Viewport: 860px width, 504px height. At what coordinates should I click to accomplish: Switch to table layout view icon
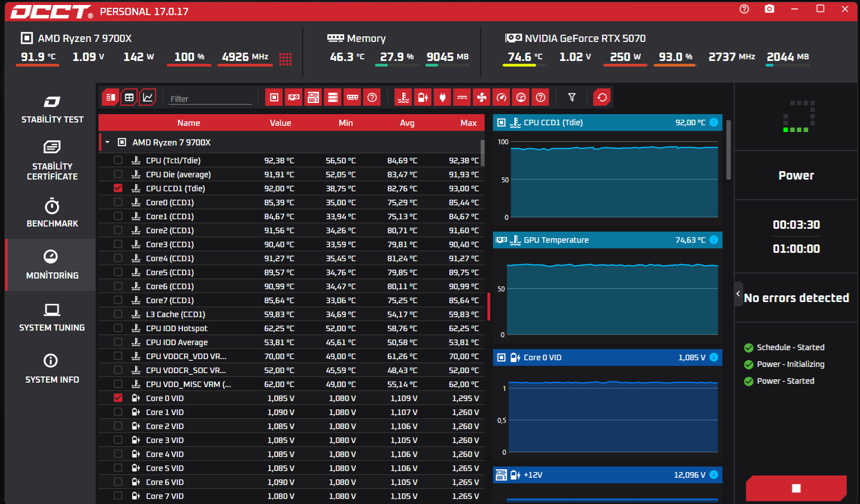(x=129, y=97)
